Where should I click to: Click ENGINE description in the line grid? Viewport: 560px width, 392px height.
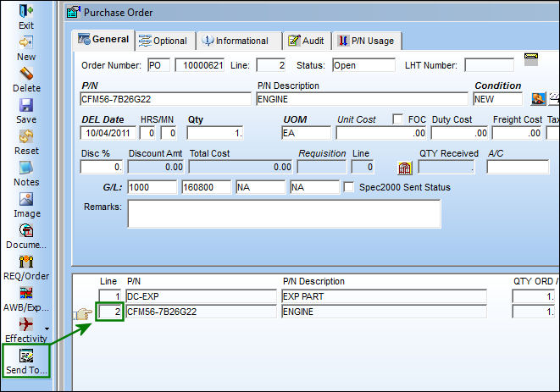(x=384, y=312)
